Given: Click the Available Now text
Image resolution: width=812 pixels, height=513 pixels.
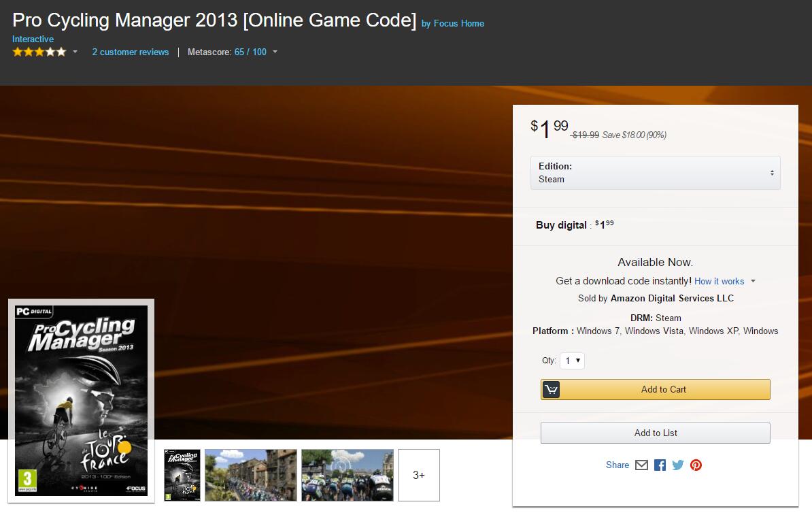Looking at the screenshot, I should [655, 262].
